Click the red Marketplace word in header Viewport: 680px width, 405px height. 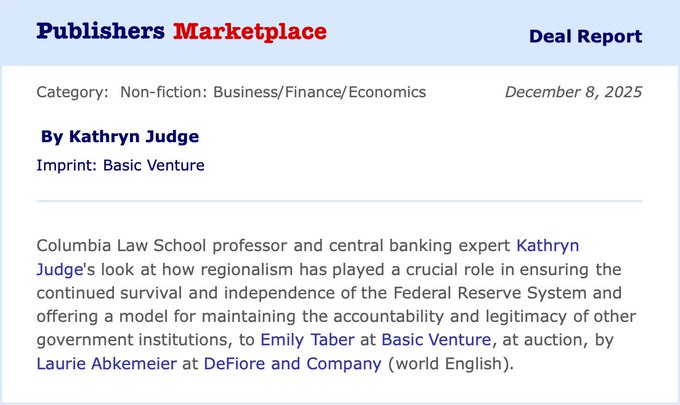[249, 32]
